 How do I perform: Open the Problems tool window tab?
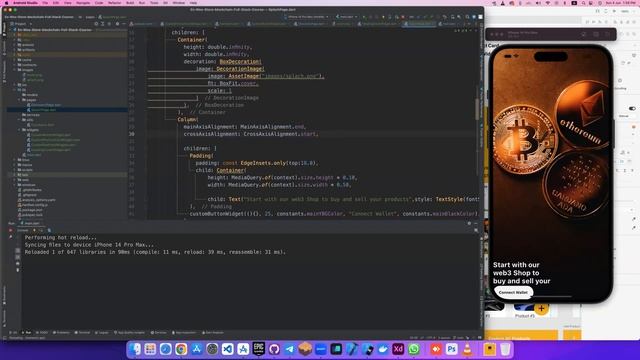(61, 333)
